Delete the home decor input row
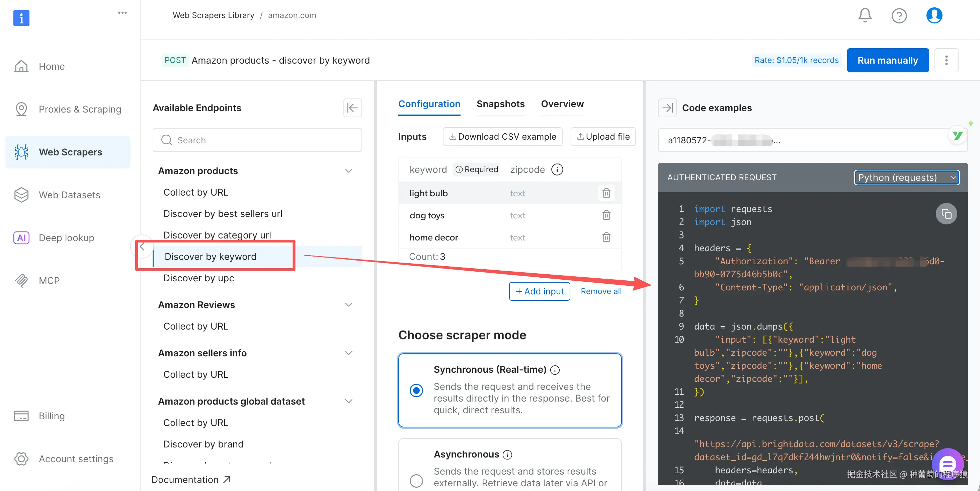The width and height of the screenshot is (980, 491). tap(606, 237)
